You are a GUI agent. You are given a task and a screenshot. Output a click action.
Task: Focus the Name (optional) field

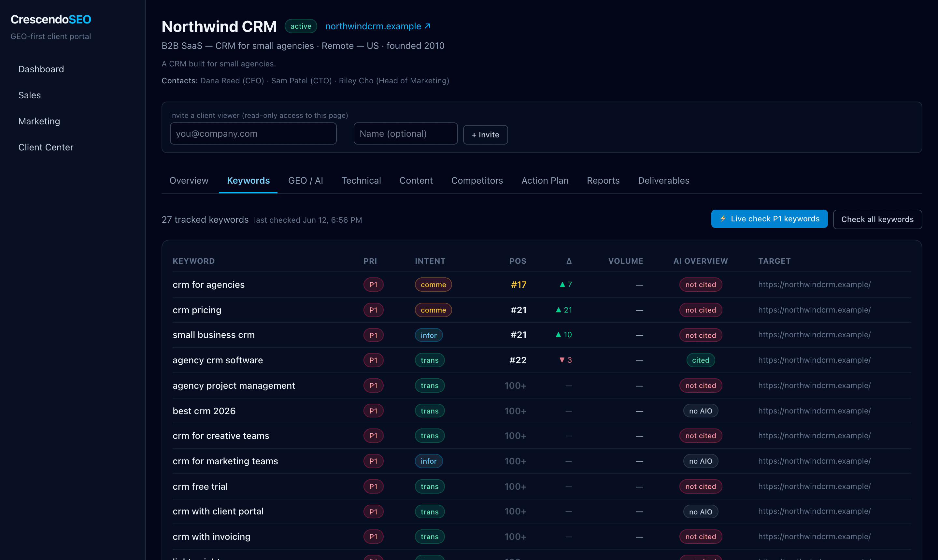click(x=405, y=133)
